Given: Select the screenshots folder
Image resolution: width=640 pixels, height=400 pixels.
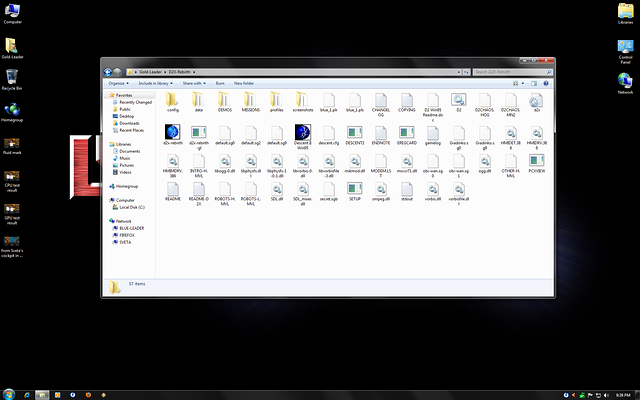Looking at the screenshot, I should pyautogui.click(x=302, y=99).
